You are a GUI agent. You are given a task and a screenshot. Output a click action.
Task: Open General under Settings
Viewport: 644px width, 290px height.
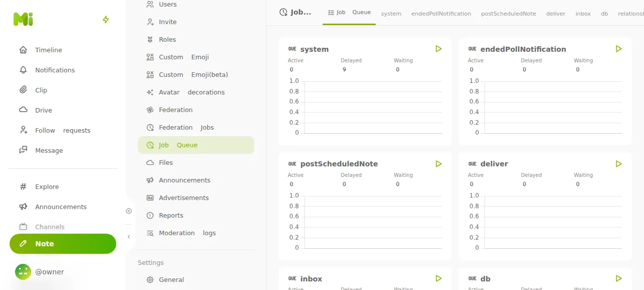(x=196, y=280)
